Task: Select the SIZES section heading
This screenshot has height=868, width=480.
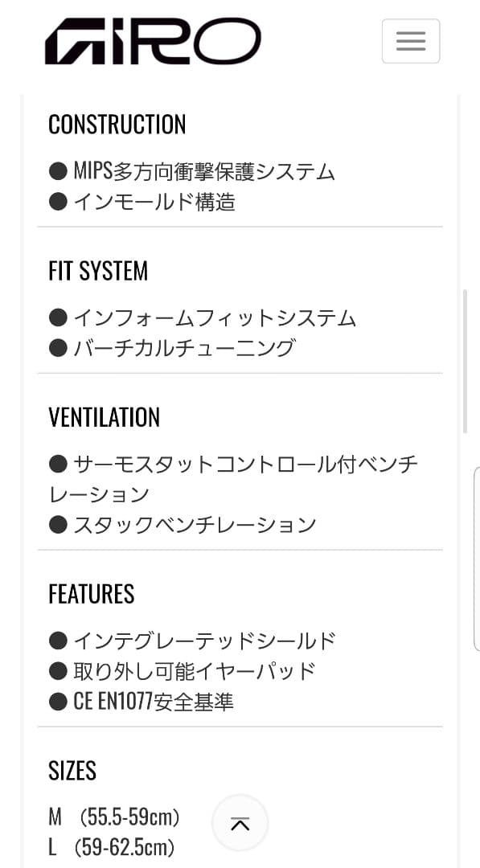Action: click(72, 772)
